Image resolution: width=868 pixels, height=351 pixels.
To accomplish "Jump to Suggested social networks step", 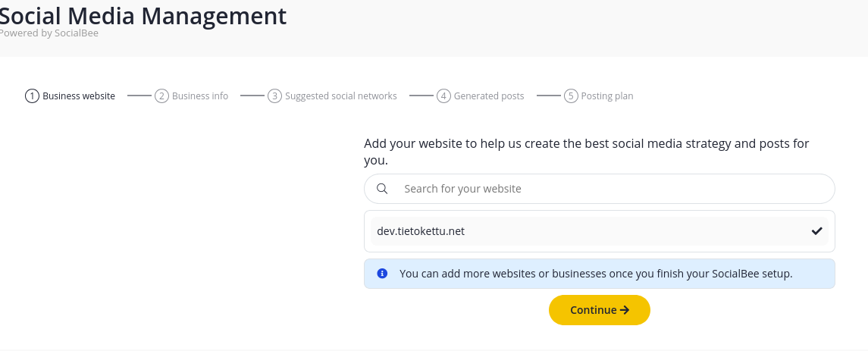I will point(333,96).
